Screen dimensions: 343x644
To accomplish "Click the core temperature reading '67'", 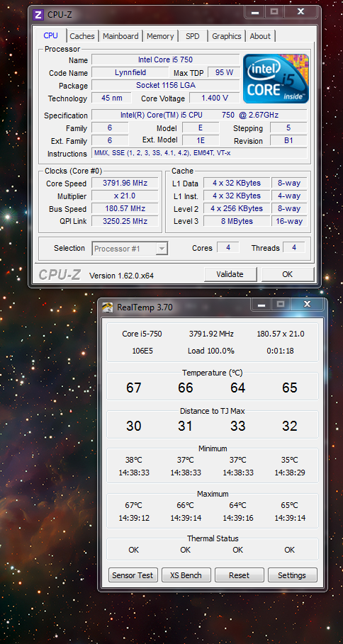I will [x=134, y=388].
